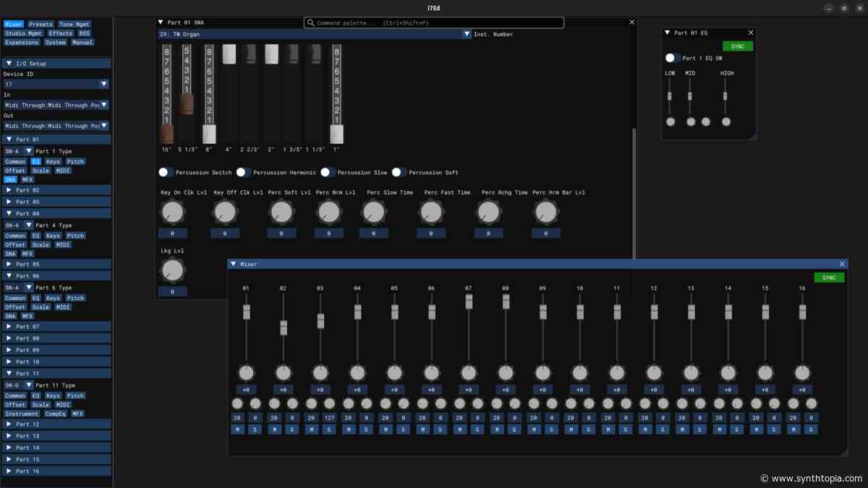Click SYNC in the Part 01 EQ window
This screenshot has height=488, width=868.
[738, 46]
